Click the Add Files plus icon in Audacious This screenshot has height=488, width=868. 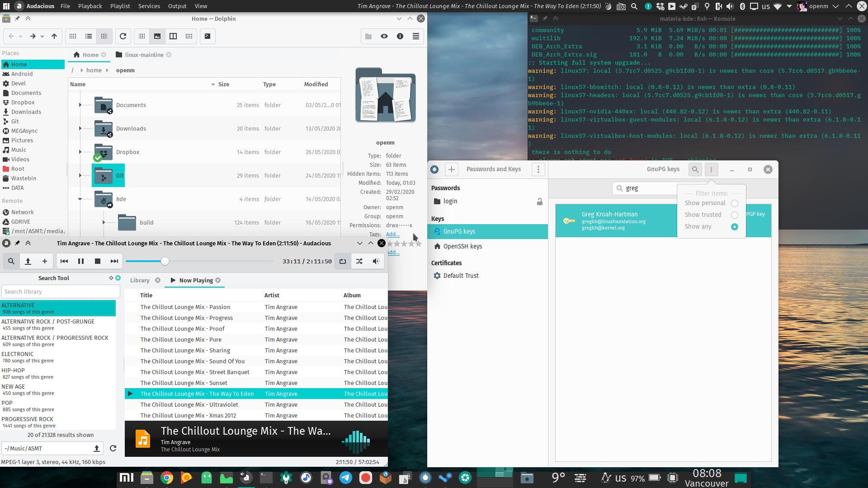(x=45, y=261)
